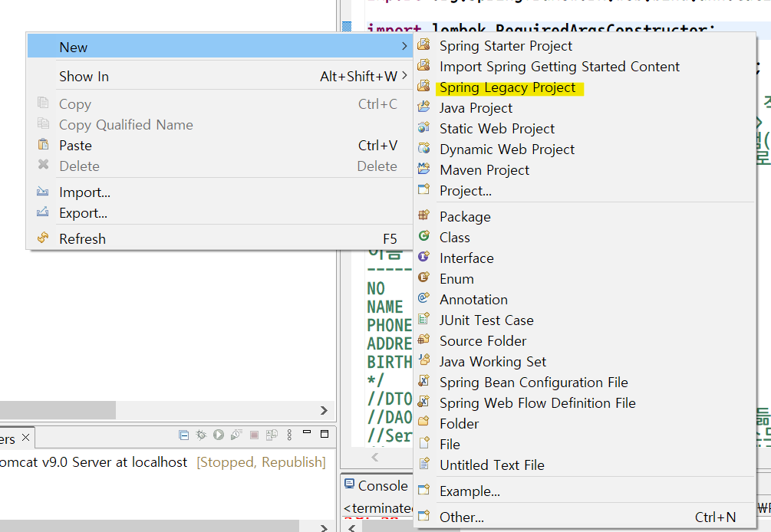Screen dimensions: 771x532
Task: Start the server in profile mode
Action: pos(236,435)
